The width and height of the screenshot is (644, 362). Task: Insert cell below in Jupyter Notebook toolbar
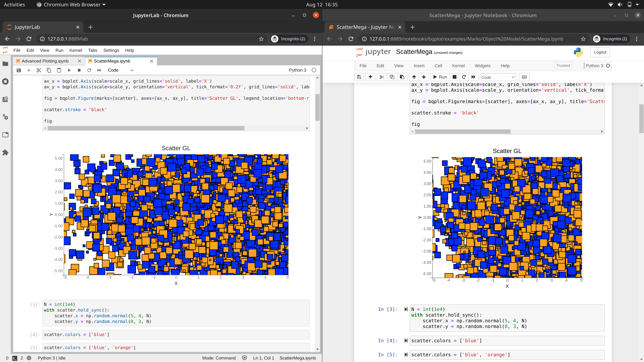[x=370, y=77]
